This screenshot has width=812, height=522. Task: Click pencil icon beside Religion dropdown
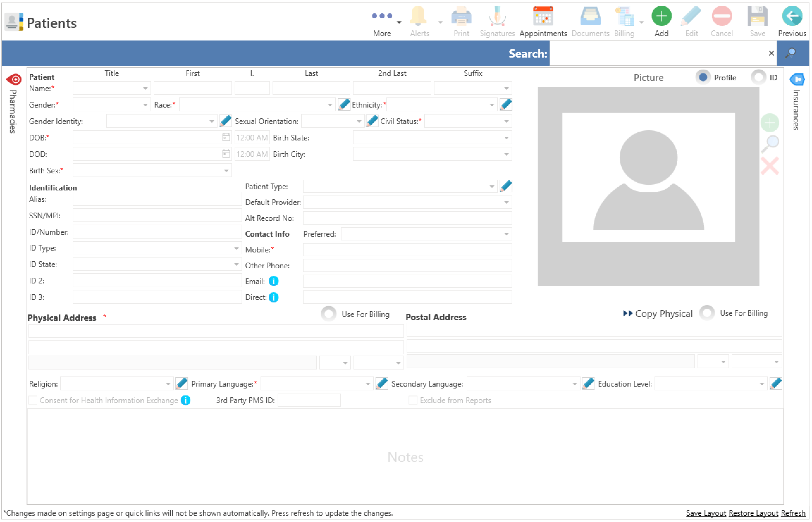tap(181, 384)
